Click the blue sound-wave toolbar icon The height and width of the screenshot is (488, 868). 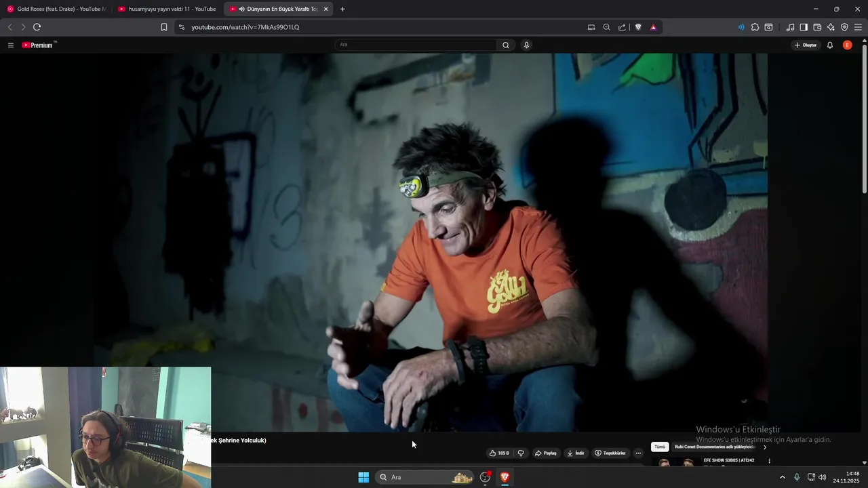[x=741, y=27]
